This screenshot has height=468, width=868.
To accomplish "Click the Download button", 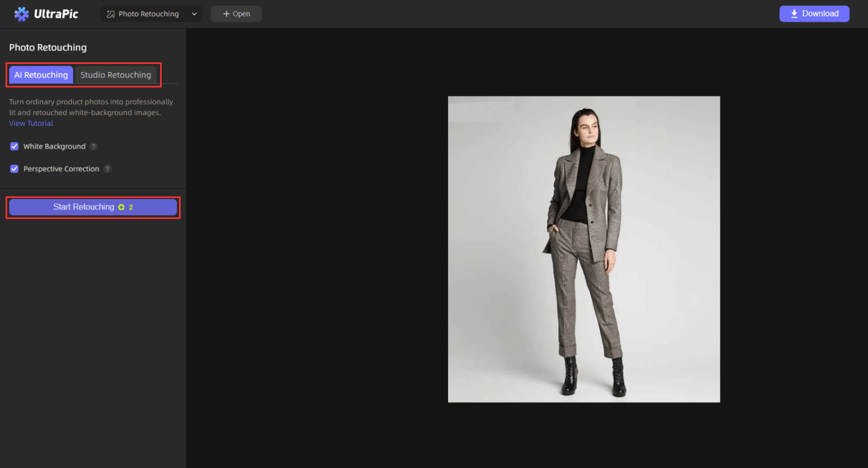I will coord(814,14).
